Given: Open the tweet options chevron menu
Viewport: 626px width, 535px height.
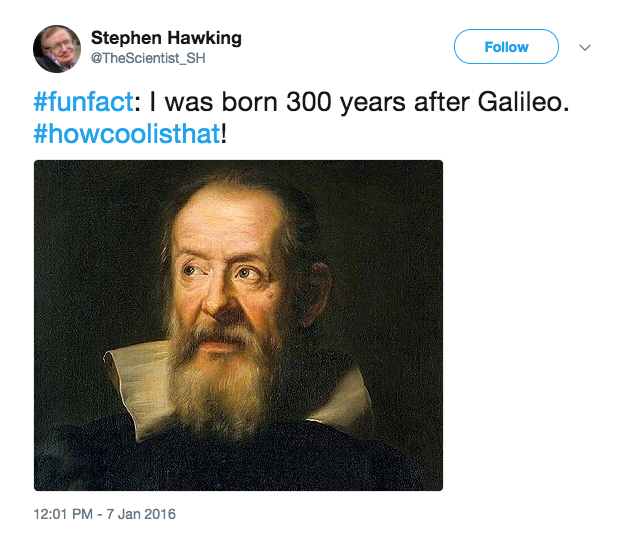Looking at the screenshot, I should pos(585,48).
